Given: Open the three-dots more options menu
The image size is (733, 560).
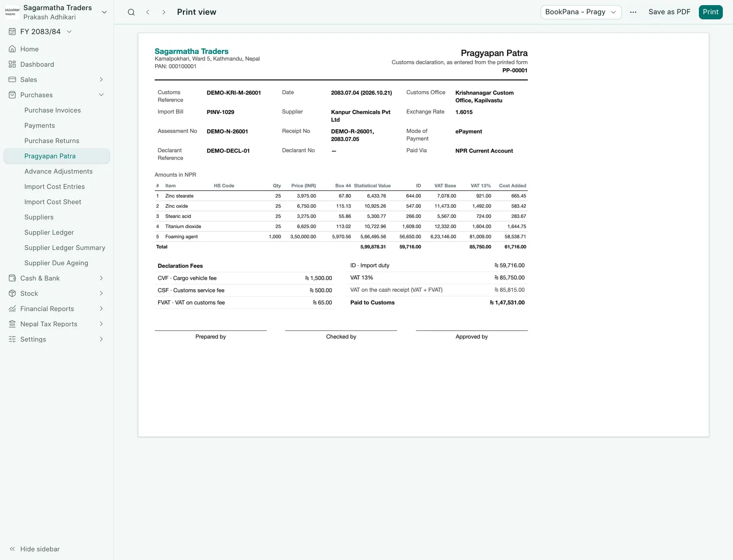Looking at the screenshot, I should pyautogui.click(x=633, y=12).
